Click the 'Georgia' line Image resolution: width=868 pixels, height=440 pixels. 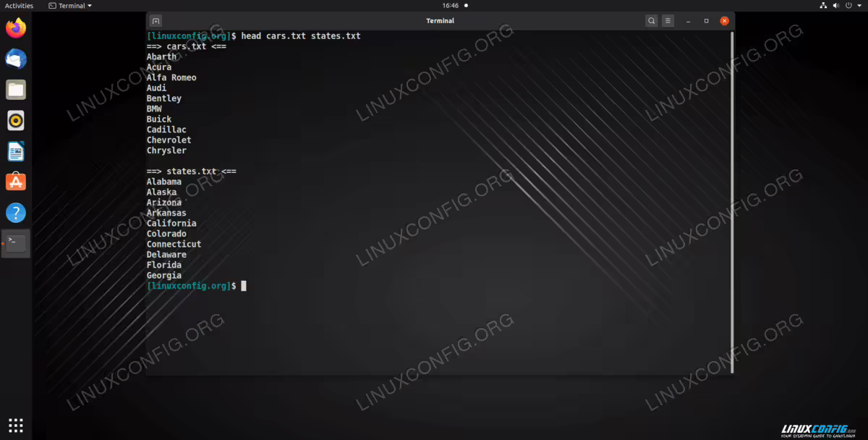pos(164,276)
